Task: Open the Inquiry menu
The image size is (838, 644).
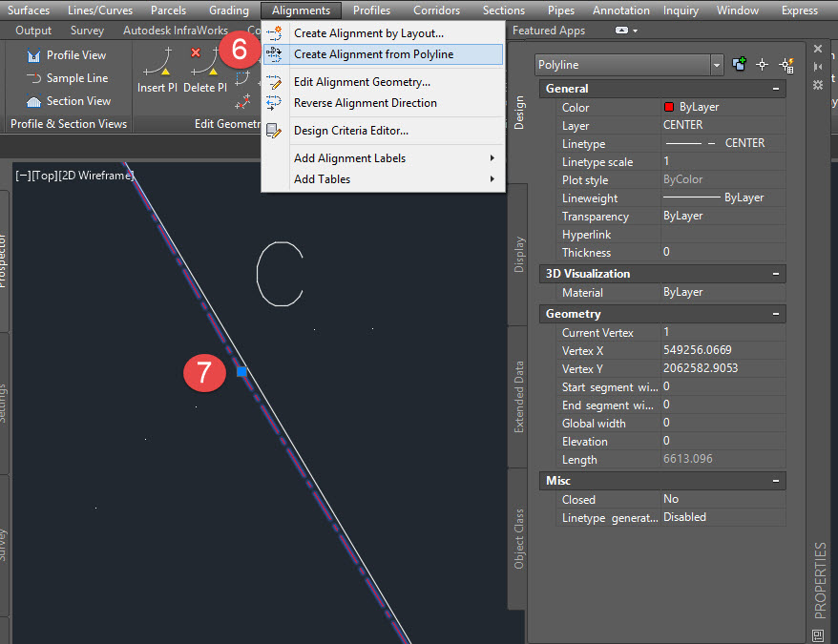Action: point(681,10)
